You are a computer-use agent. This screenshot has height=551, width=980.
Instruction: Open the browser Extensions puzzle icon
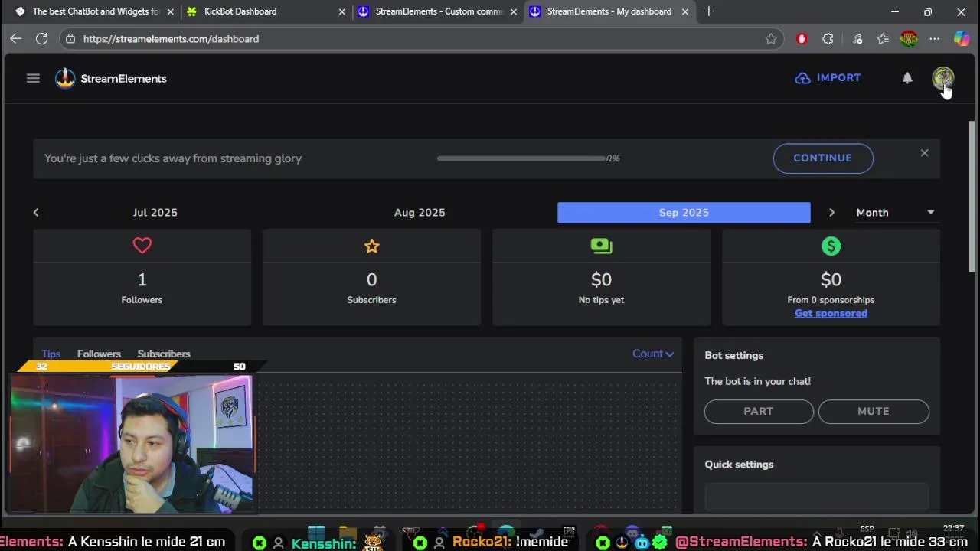click(x=828, y=39)
